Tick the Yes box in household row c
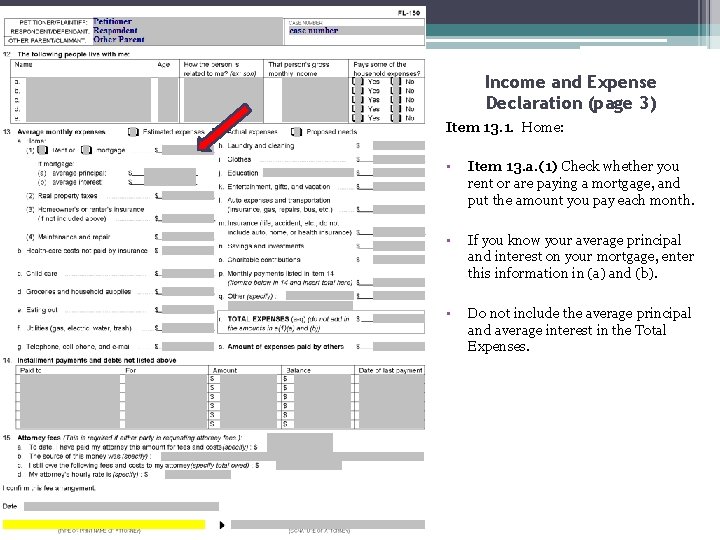The width and height of the screenshot is (720, 540). point(357,100)
